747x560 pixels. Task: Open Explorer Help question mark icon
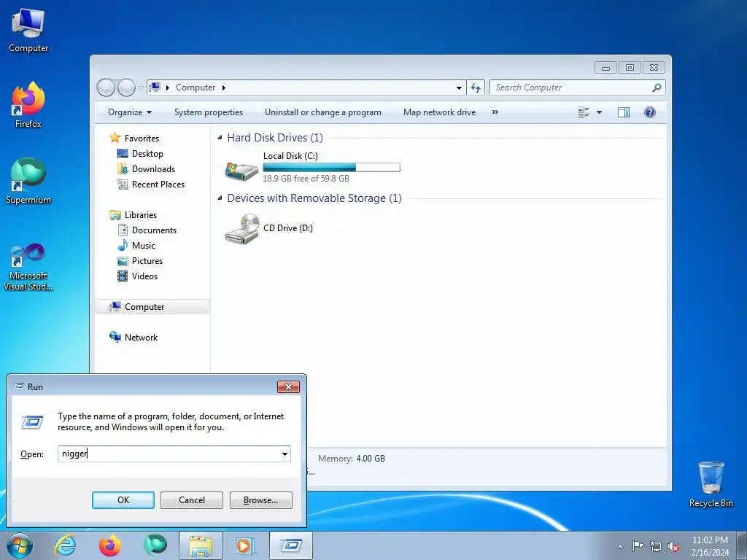649,112
